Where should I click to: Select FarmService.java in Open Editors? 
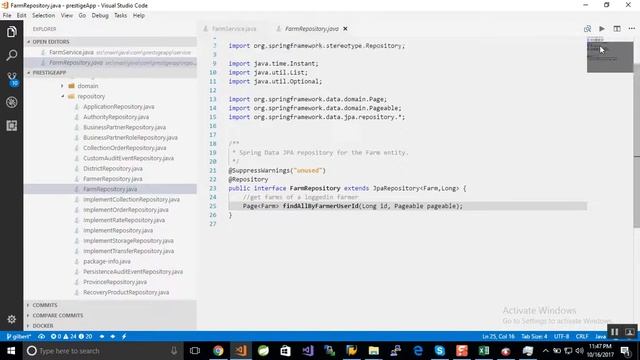(110, 52)
